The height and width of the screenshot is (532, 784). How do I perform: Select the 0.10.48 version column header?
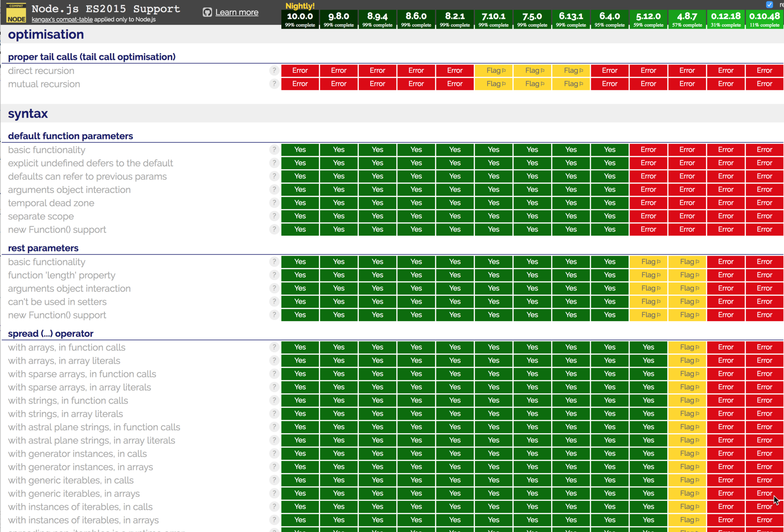coord(764,19)
